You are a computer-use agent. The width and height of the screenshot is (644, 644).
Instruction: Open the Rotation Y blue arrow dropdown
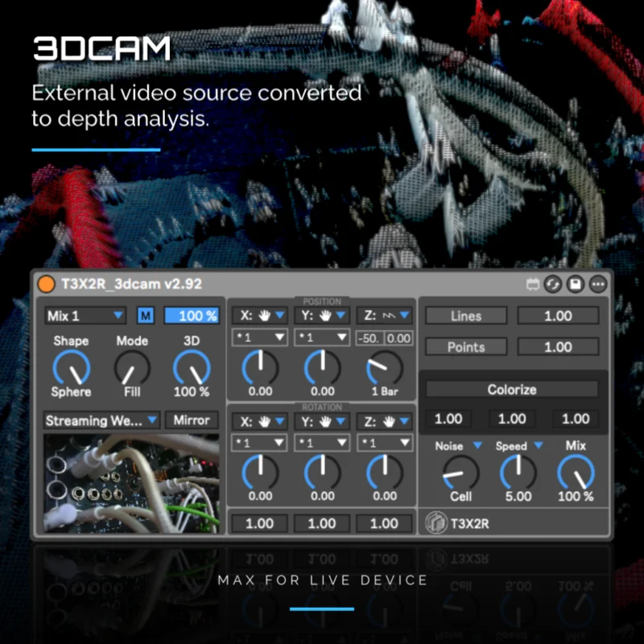pos(341,421)
